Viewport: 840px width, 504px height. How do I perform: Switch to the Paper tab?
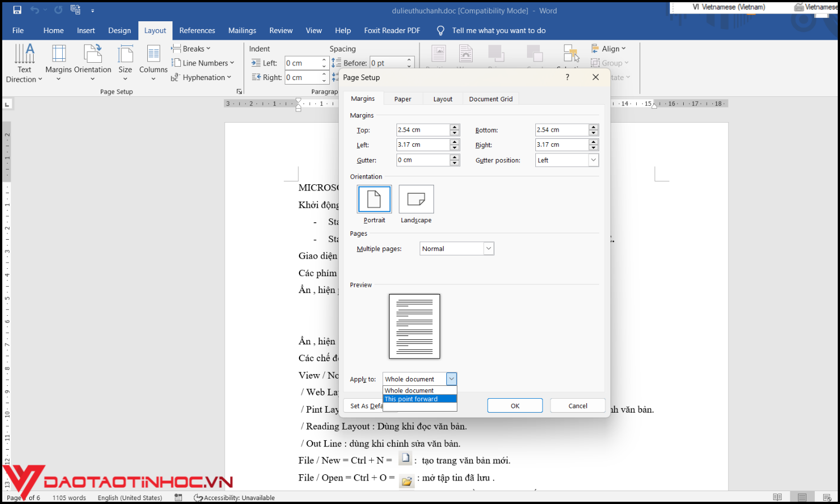click(403, 99)
